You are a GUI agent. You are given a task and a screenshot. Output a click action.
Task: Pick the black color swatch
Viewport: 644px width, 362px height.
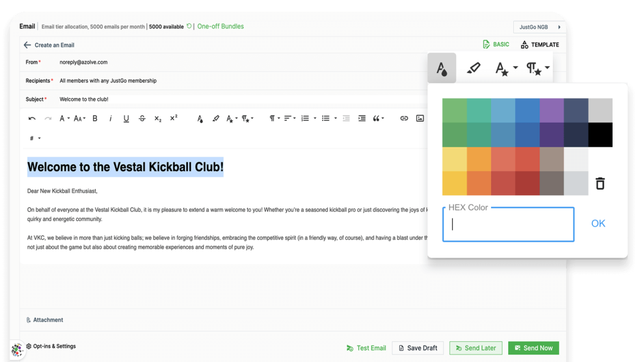[600, 135]
